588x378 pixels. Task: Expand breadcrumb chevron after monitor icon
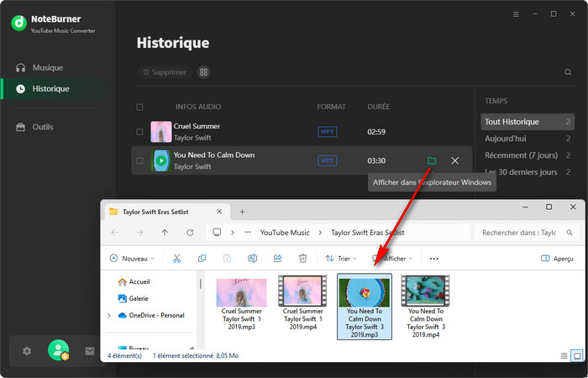pyautogui.click(x=233, y=233)
